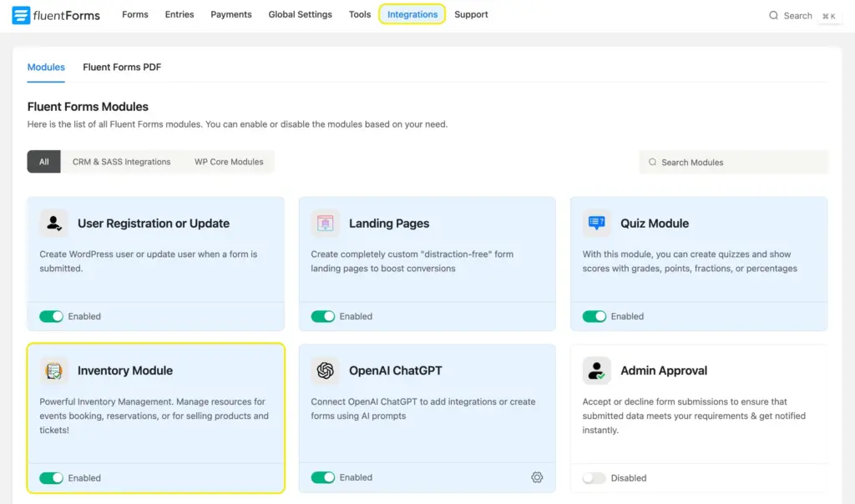Viewport: 855px width, 504px height.
Task: Enable the Admin Approval module
Action: (594, 478)
